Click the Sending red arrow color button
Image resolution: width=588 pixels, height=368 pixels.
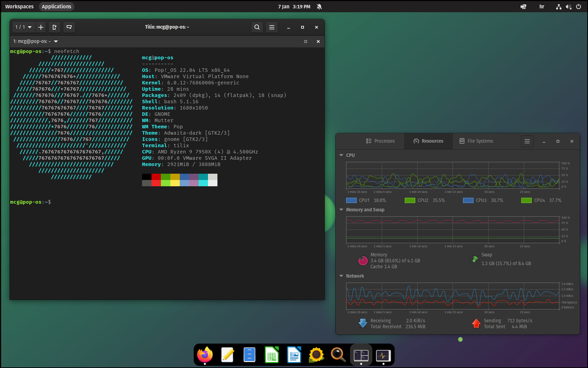point(476,323)
